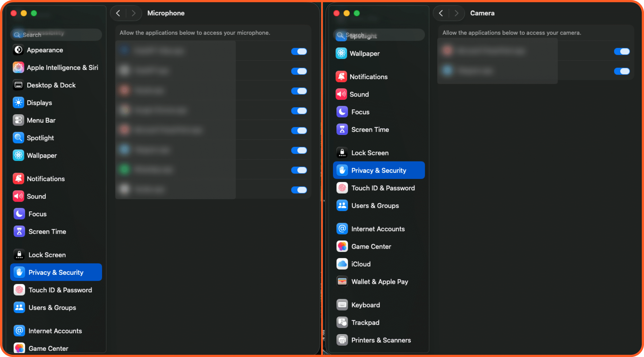Open Printers & Scanners settings
Viewport: 644px width, 357px height.
381,340
